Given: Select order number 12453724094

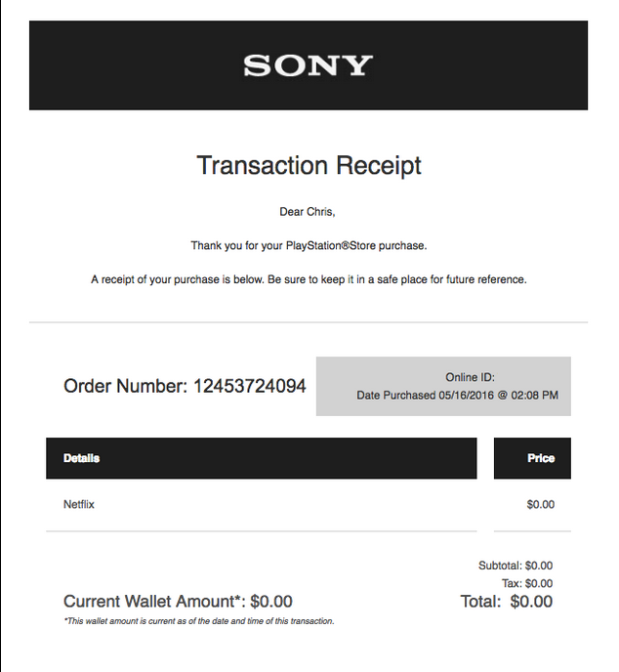Looking at the screenshot, I should [249, 386].
